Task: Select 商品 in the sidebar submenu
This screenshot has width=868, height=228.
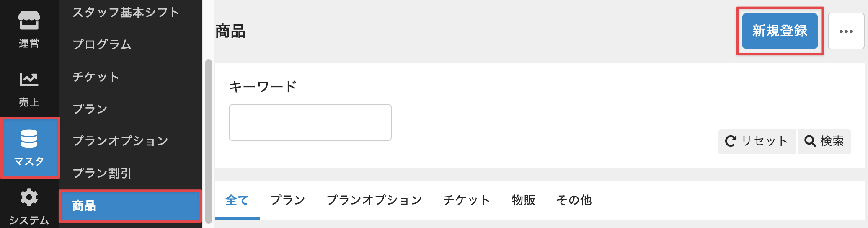Action: point(130,206)
